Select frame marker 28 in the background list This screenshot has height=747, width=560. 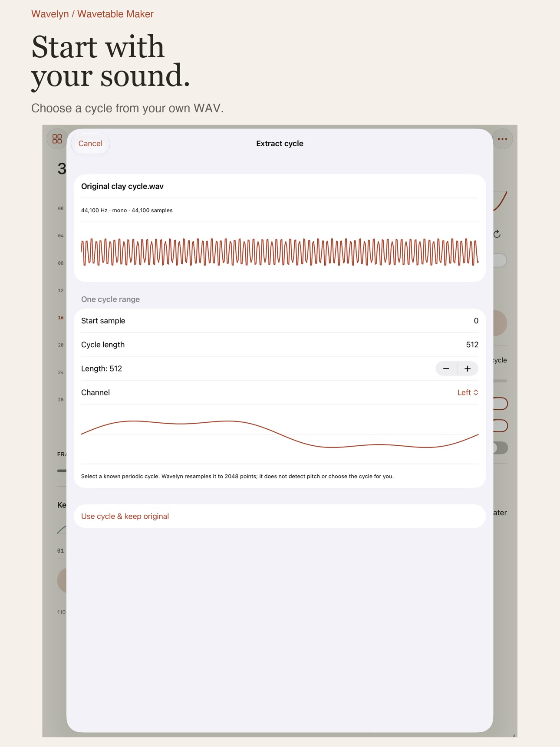click(61, 400)
